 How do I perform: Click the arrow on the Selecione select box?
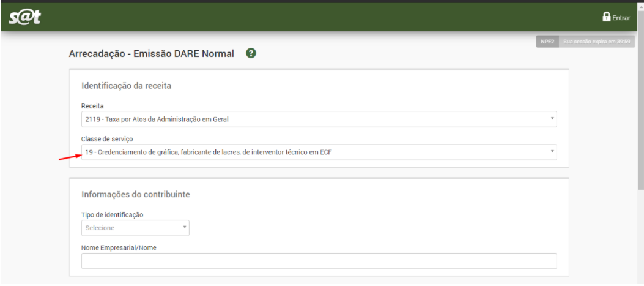tap(184, 228)
